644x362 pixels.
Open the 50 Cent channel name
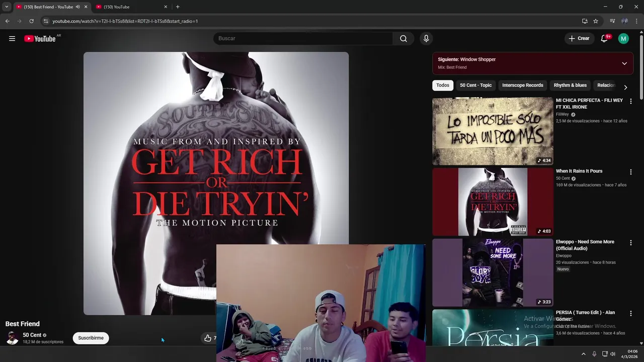pyautogui.click(x=32, y=335)
